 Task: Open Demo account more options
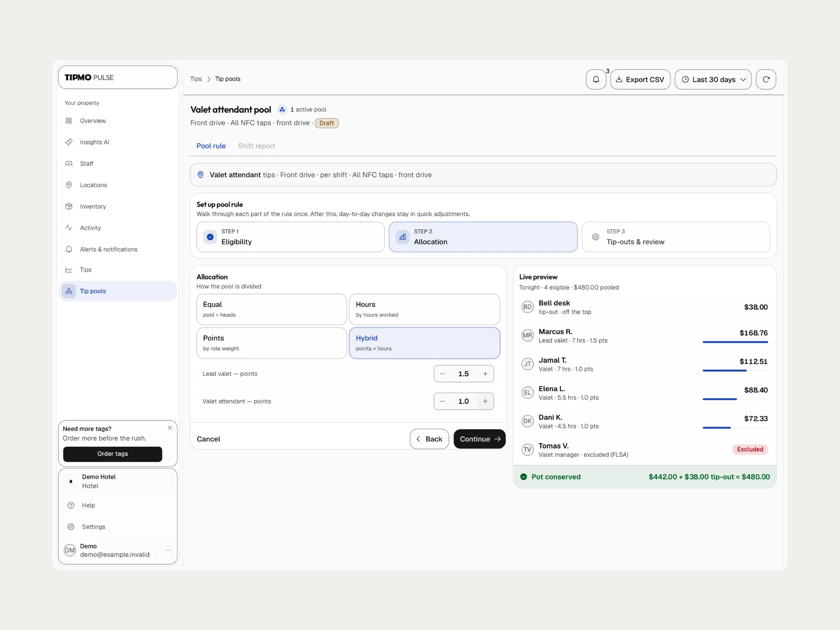(x=168, y=550)
